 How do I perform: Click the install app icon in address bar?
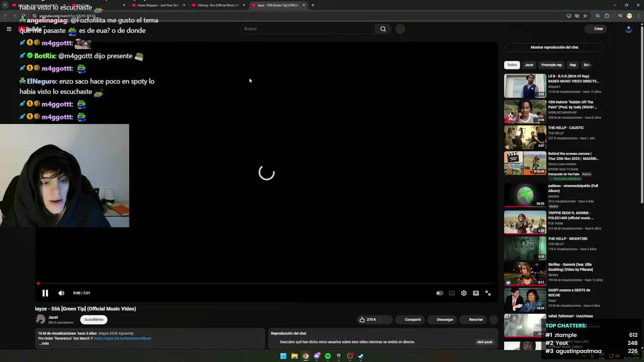click(569, 16)
